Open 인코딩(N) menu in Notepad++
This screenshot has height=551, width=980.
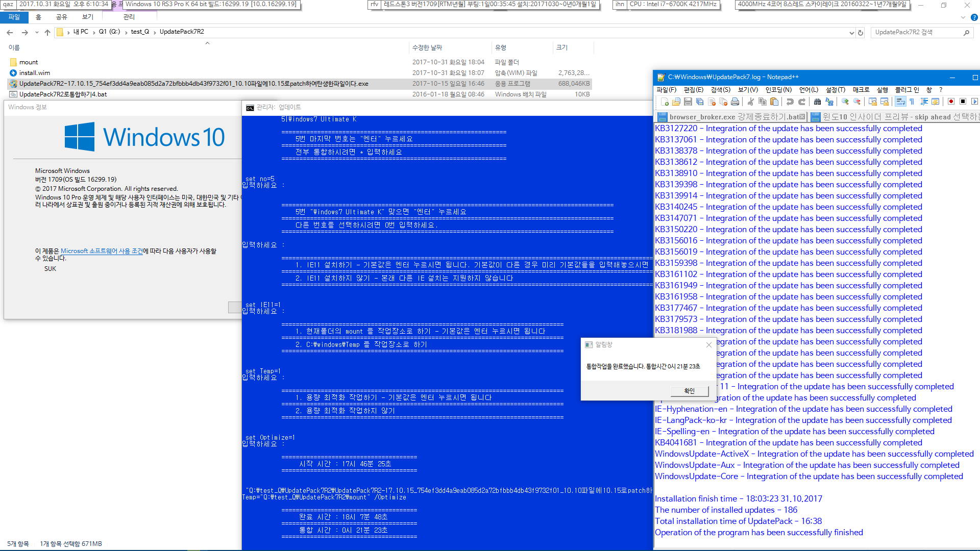pyautogui.click(x=778, y=90)
